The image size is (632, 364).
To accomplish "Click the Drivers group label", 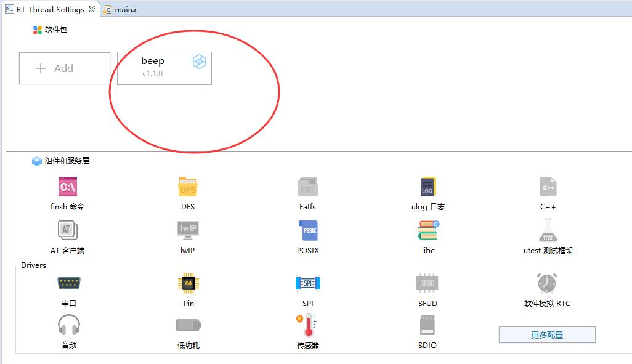I will click(33, 265).
